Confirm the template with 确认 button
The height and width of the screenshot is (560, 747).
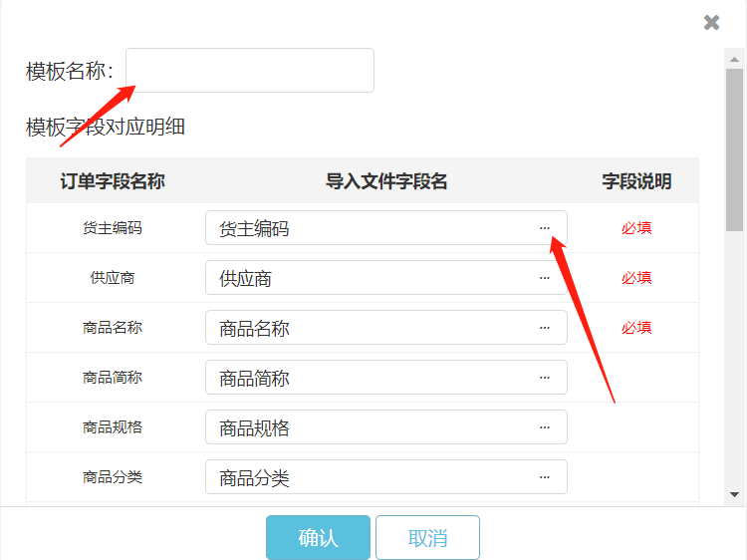click(x=318, y=537)
